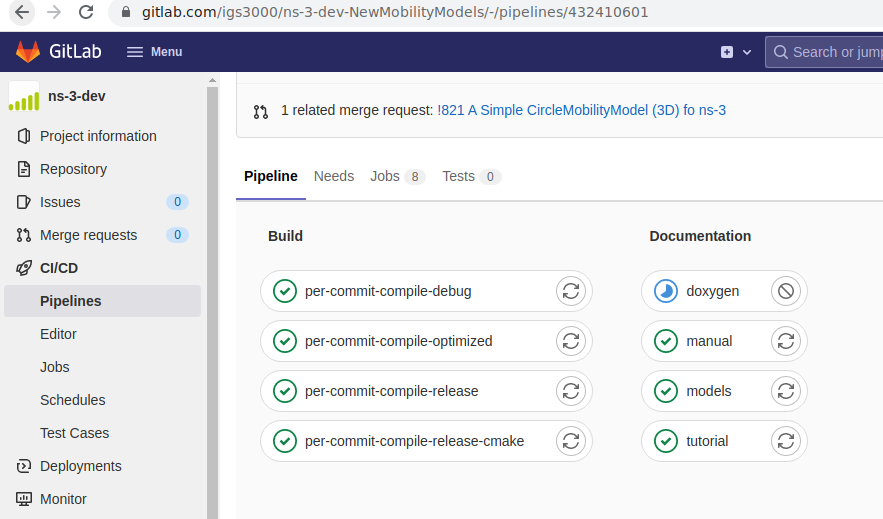
Task: Switch to the Tests tab
Action: tap(471, 176)
